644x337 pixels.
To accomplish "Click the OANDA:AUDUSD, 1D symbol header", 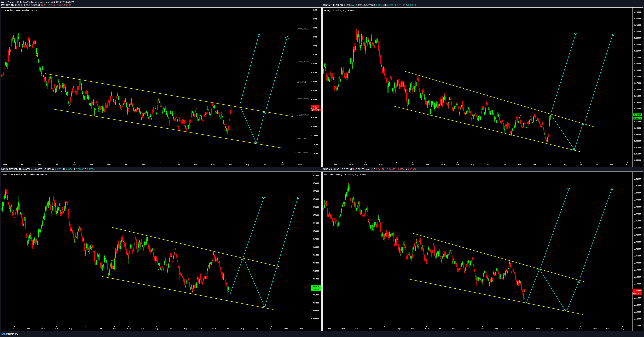I will coord(333,169).
